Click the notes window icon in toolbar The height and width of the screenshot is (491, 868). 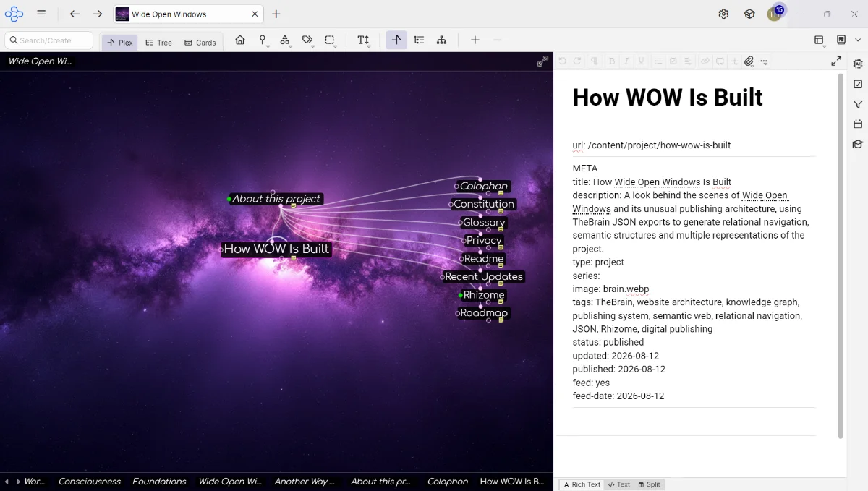[841, 40]
